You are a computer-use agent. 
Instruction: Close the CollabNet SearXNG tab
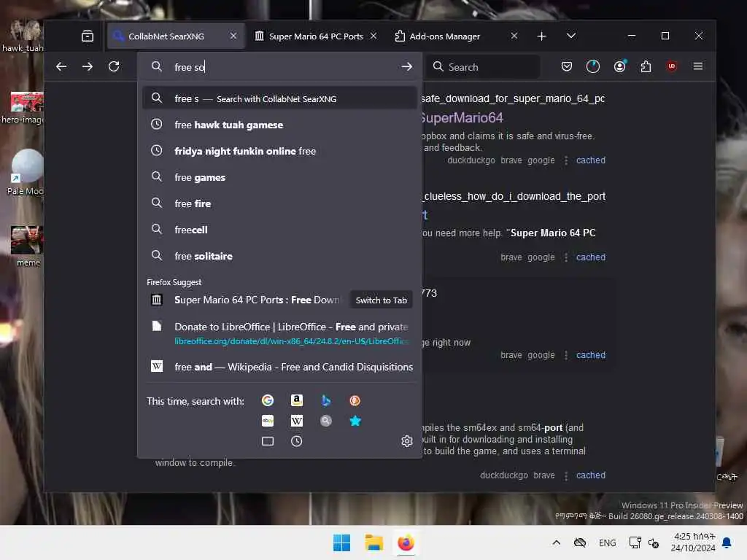tap(233, 36)
